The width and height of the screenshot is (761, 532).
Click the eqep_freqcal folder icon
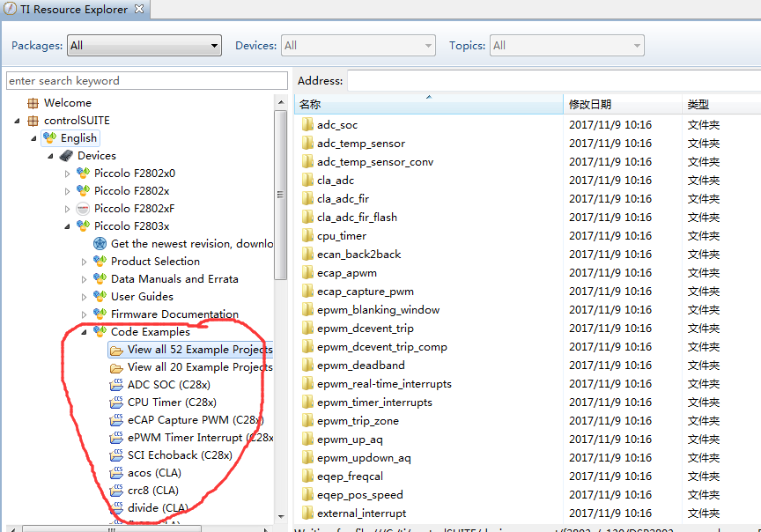(x=307, y=477)
